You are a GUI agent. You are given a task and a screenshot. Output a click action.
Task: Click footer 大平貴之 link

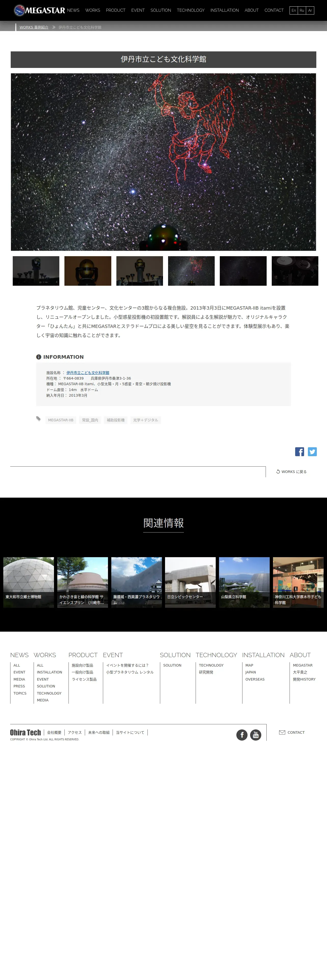[300, 672]
